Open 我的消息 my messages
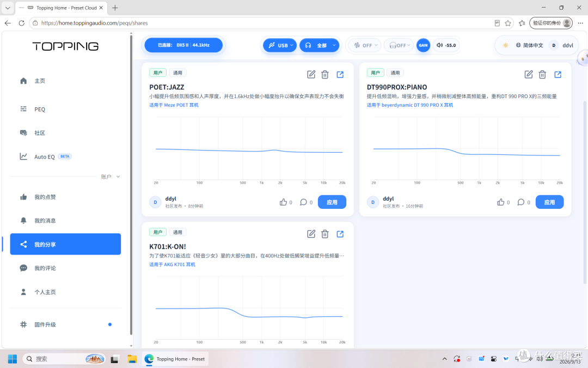Screen dimensions: 588x368 click(65, 221)
